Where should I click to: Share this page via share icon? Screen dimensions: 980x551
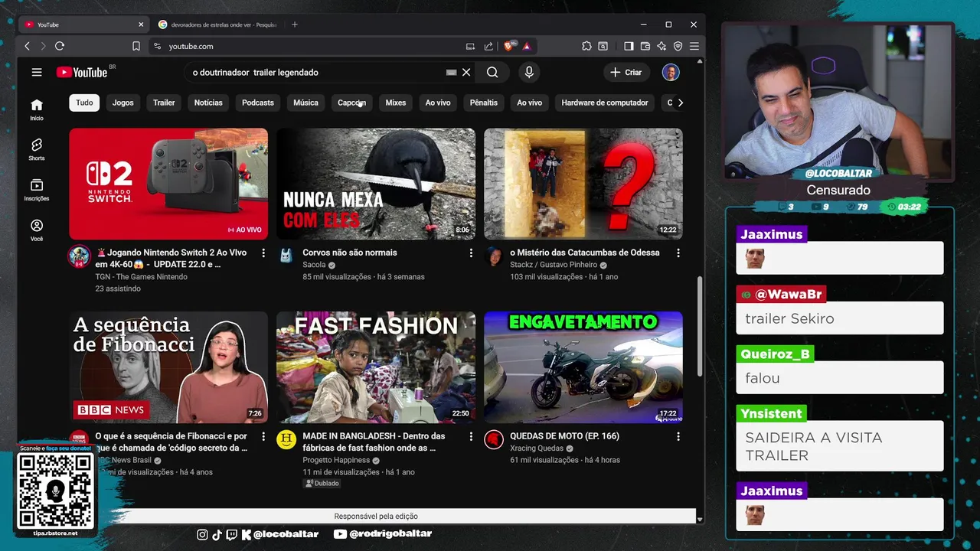pyautogui.click(x=489, y=46)
